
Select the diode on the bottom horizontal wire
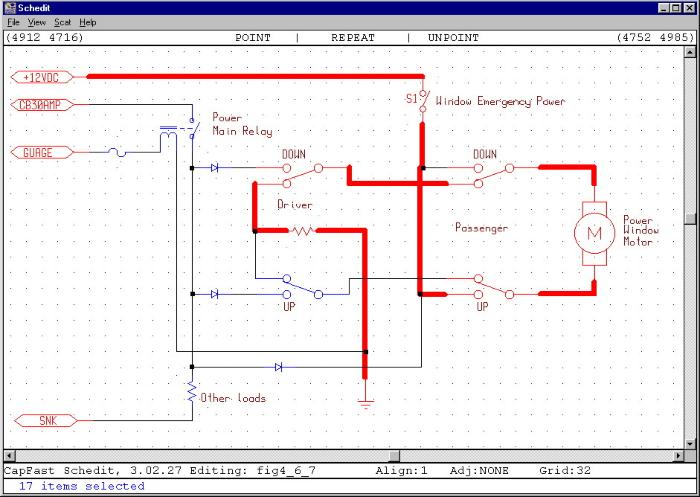(278, 367)
